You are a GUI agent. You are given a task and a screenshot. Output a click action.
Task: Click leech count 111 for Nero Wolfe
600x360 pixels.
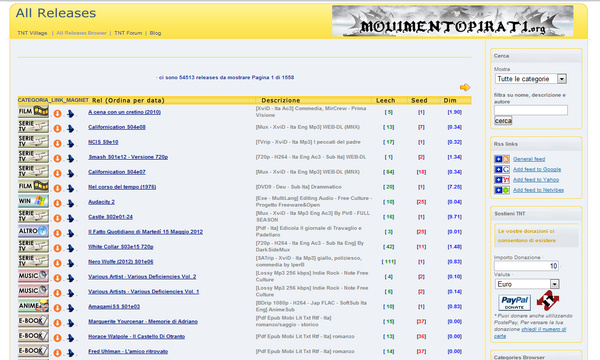(x=388, y=262)
